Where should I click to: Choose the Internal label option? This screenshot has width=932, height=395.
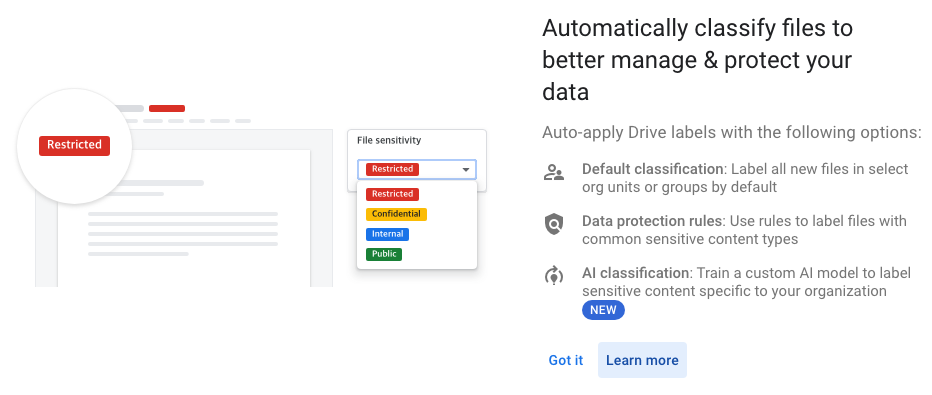(388, 234)
